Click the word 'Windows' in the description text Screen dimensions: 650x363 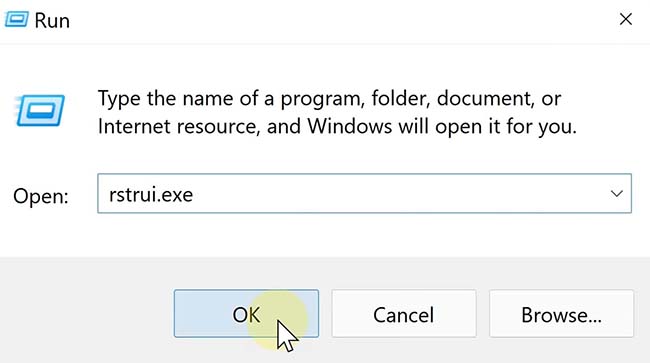click(x=349, y=126)
